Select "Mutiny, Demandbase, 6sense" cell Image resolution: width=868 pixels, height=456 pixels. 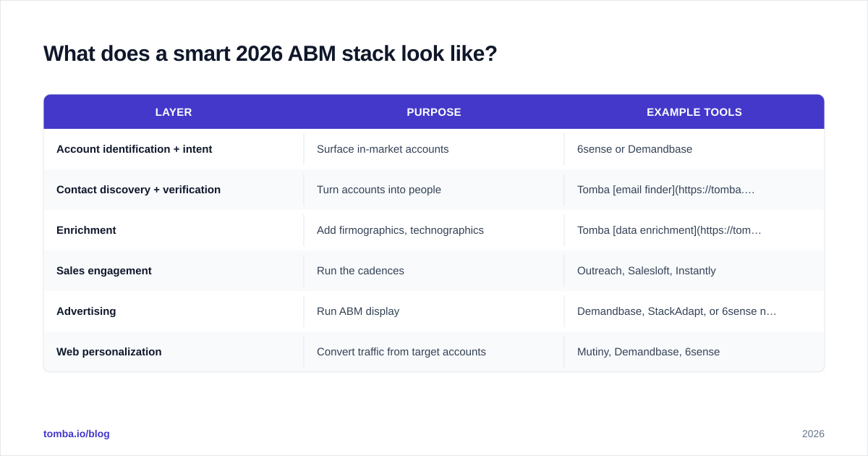point(694,352)
